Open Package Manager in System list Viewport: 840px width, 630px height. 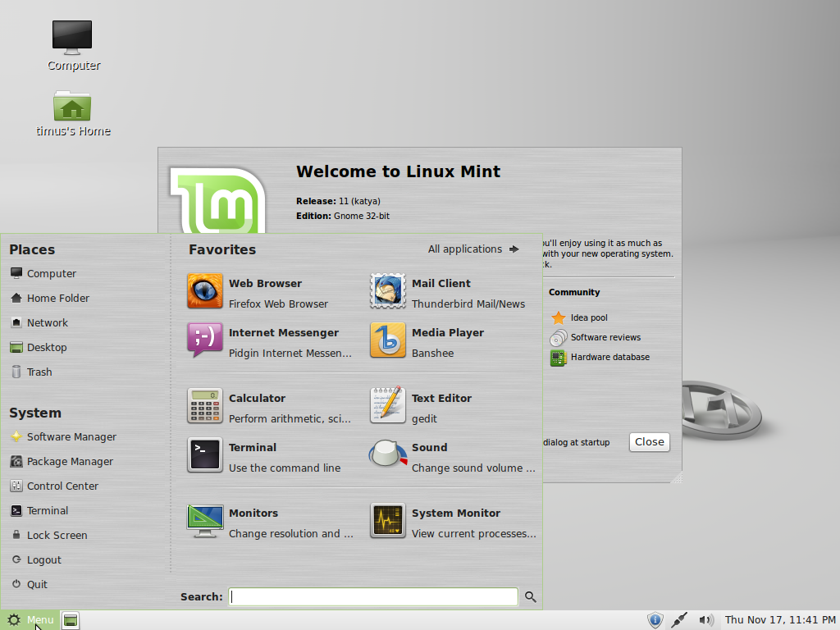[x=62, y=461]
